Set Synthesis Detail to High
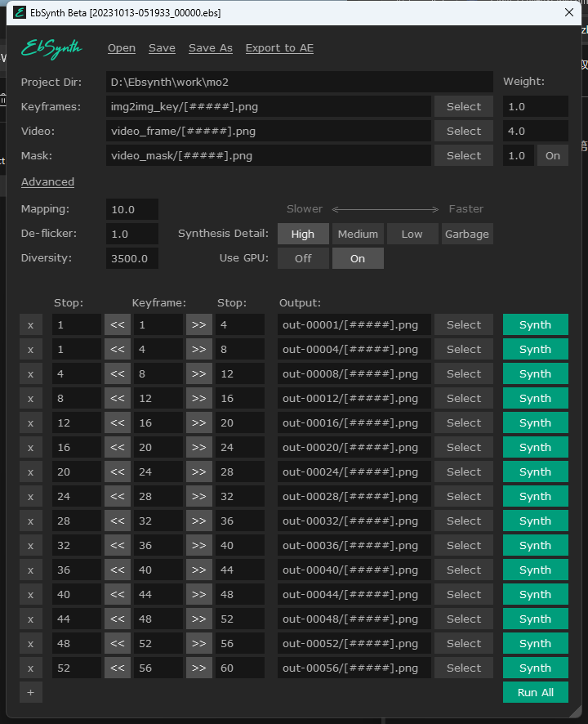 click(x=303, y=234)
